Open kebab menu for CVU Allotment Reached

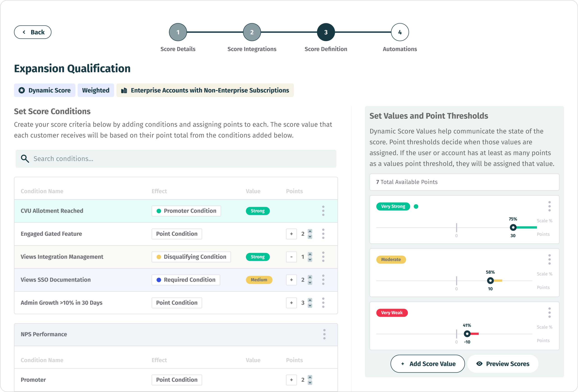[x=323, y=211]
